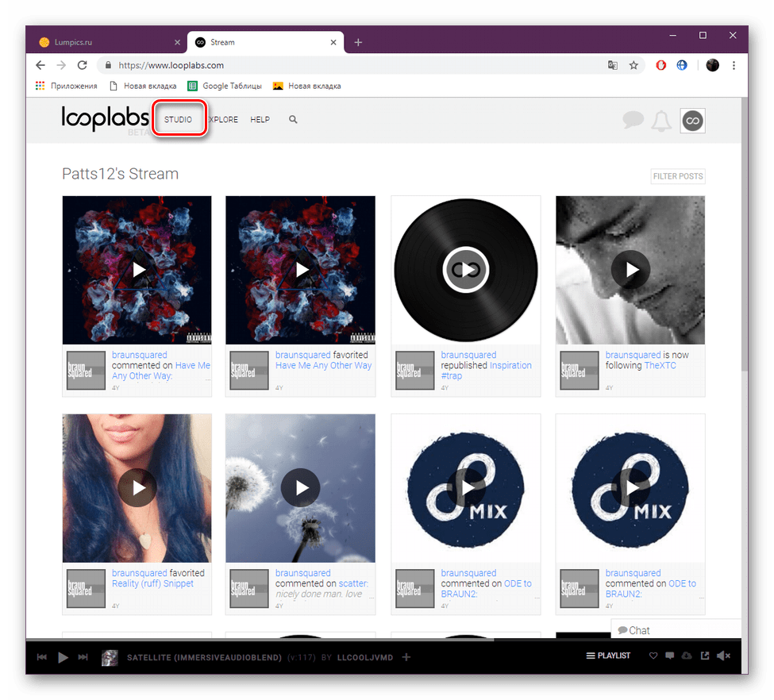The image size is (774, 700).
Task: Open the user profile avatar menu
Action: pyautogui.click(x=692, y=121)
